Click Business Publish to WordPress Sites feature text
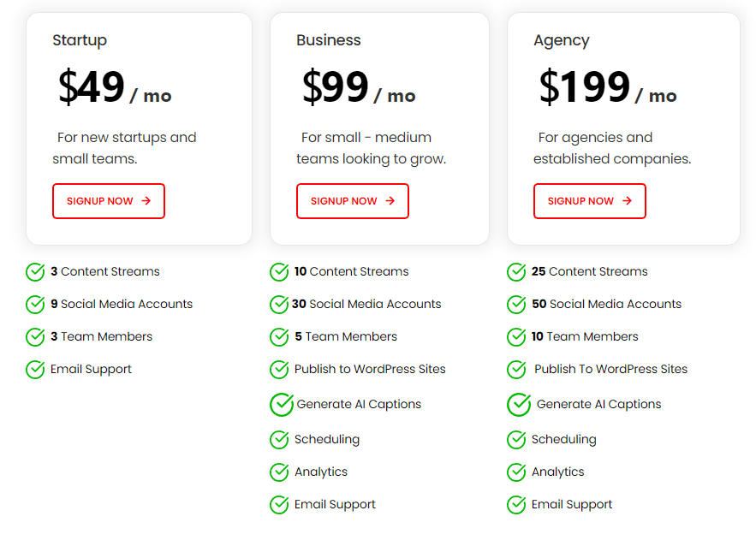 (370, 370)
